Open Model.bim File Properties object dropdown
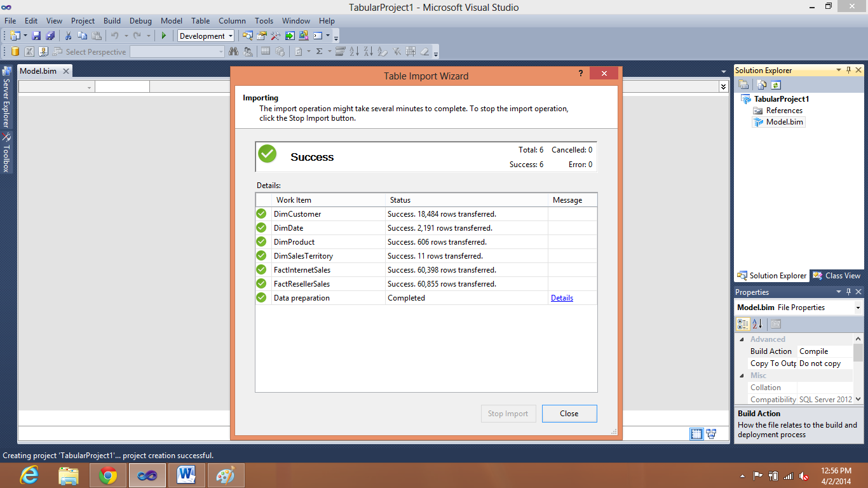The width and height of the screenshot is (868, 488). tap(858, 308)
